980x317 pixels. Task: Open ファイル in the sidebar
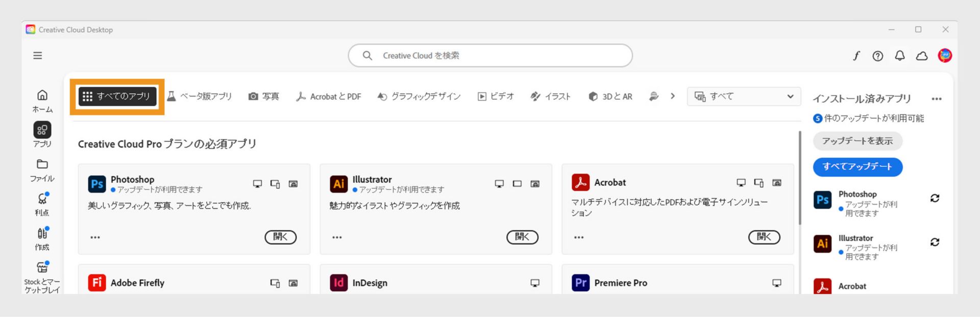tap(42, 170)
